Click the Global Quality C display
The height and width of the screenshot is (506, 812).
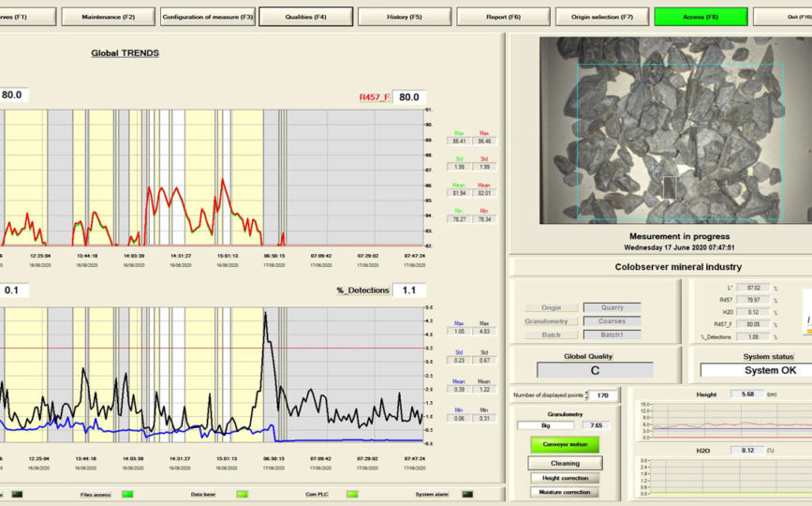tap(595, 370)
